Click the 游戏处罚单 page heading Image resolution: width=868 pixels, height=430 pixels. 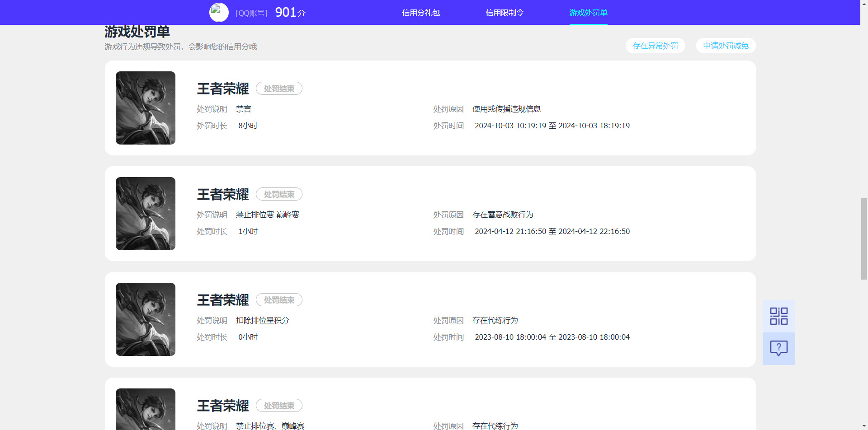(137, 31)
